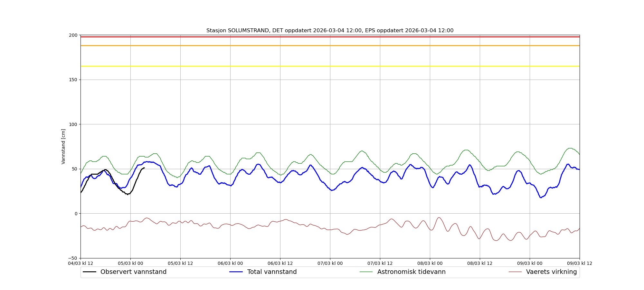Click the orange horizontal threshold line
This screenshot has height=290, width=644.
[330, 46]
